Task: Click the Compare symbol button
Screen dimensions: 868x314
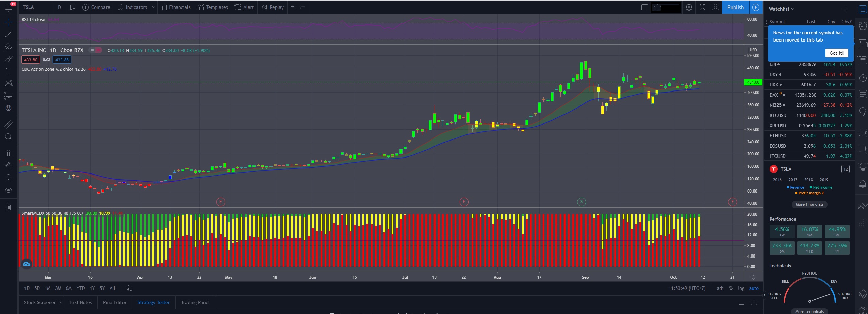Action: pos(96,7)
